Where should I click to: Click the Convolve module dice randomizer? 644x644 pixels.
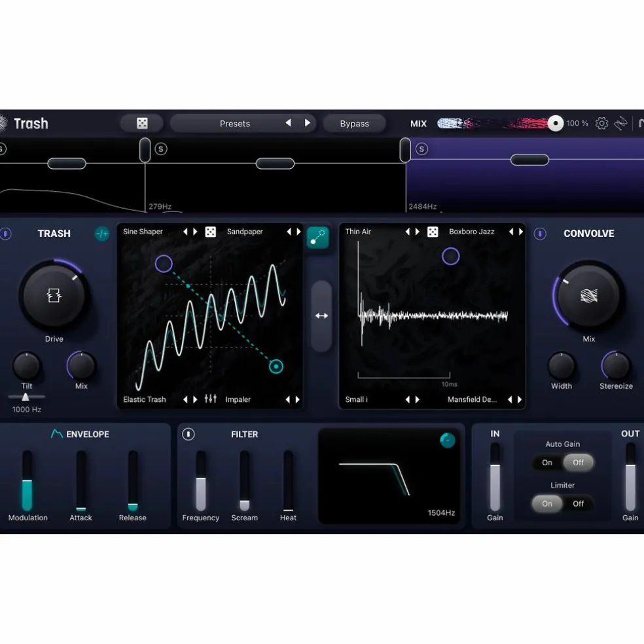pyautogui.click(x=433, y=232)
